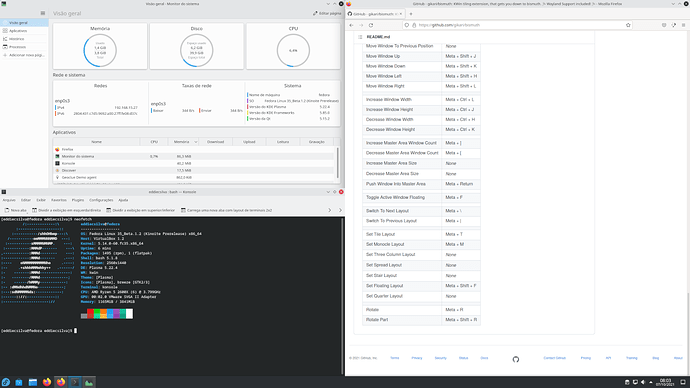
Task: Click the Disco usage circle card
Action: [196, 46]
